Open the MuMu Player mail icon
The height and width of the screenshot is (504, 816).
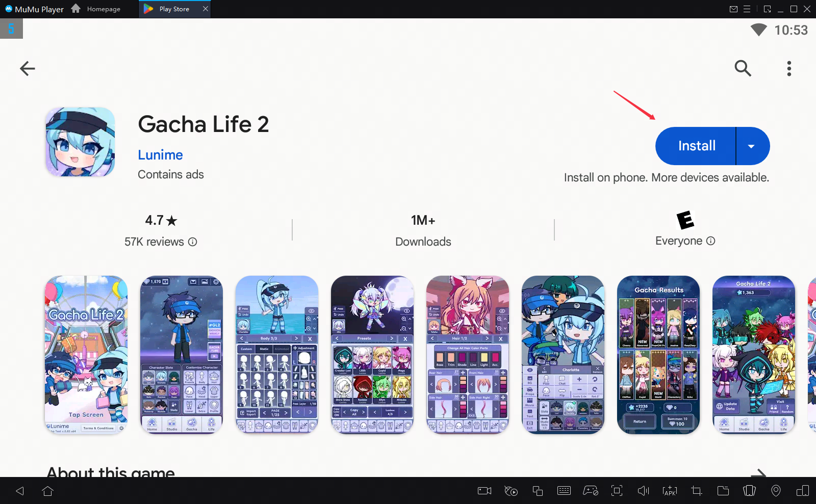(733, 9)
